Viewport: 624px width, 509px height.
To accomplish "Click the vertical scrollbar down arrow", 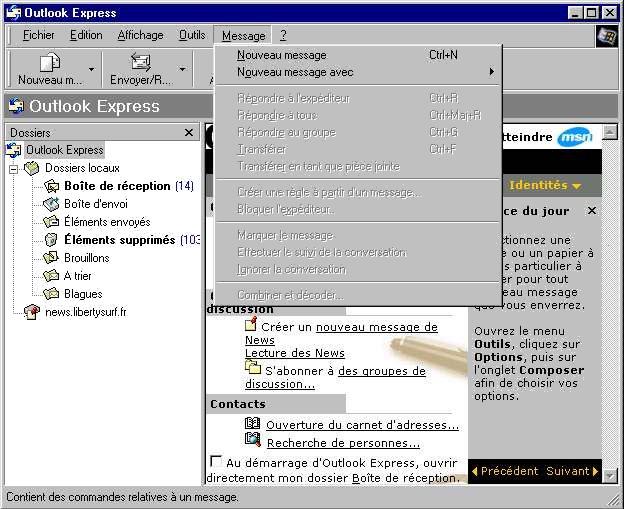I will (610, 475).
